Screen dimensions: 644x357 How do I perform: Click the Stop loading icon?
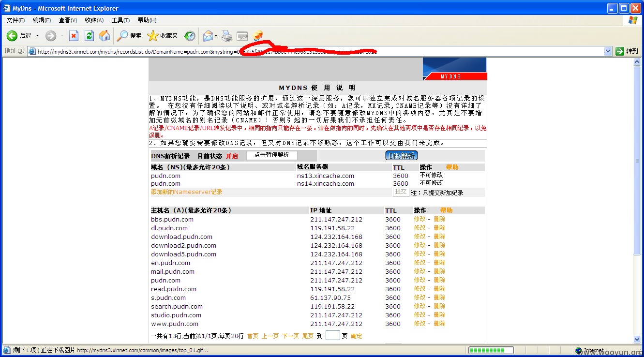[74, 35]
